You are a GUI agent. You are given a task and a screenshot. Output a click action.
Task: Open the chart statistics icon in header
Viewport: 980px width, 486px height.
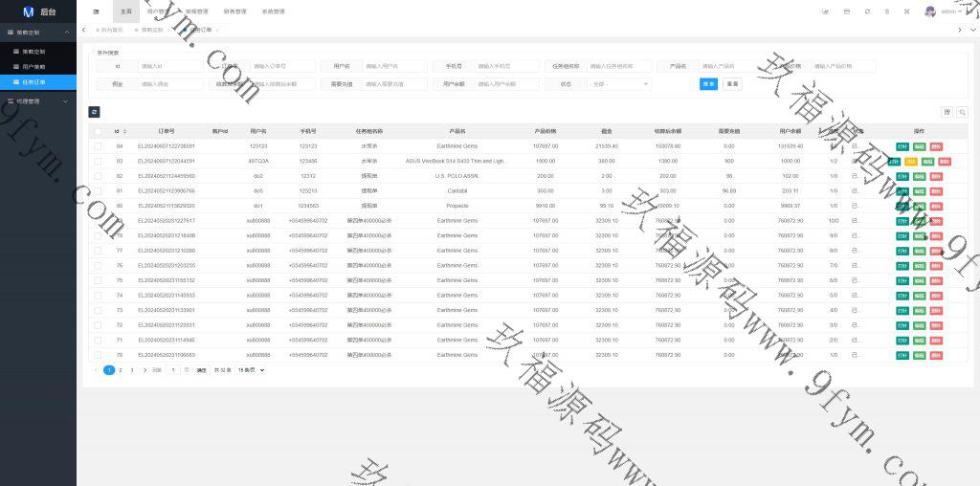coord(825,11)
